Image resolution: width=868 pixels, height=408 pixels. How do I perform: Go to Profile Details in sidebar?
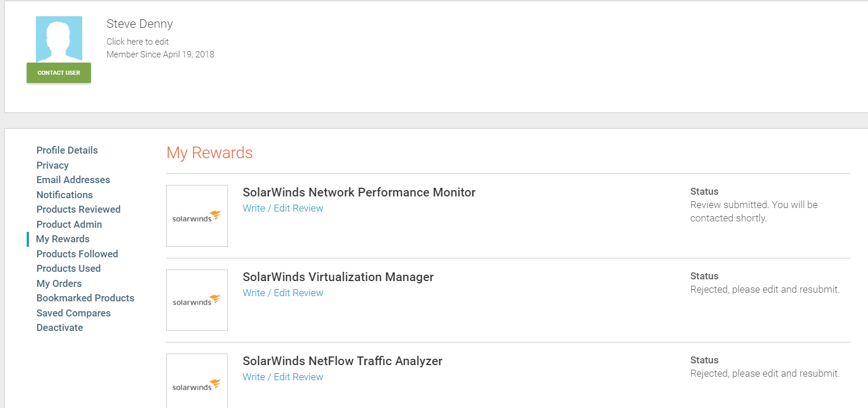pyautogui.click(x=67, y=150)
